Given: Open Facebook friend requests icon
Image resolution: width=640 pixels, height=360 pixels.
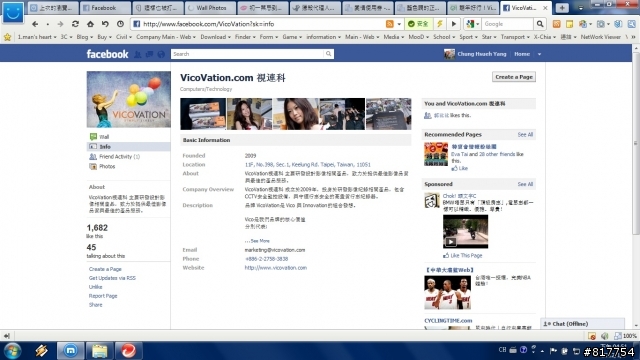Looking at the screenshot, I should click(138, 54).
